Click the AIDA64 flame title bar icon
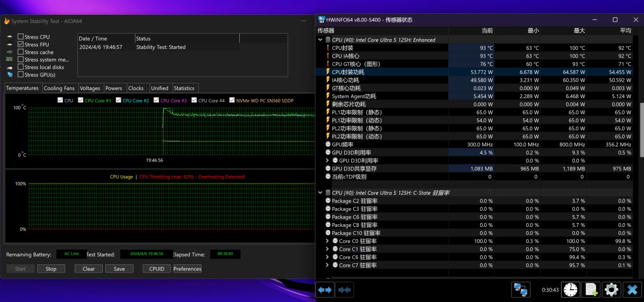644x302 pixels. 7,21
